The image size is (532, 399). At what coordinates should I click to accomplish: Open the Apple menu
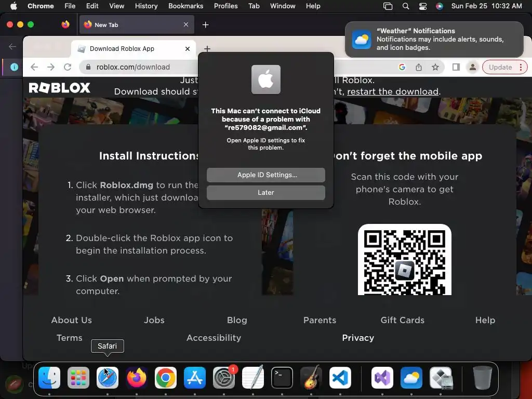pos(14,6)
